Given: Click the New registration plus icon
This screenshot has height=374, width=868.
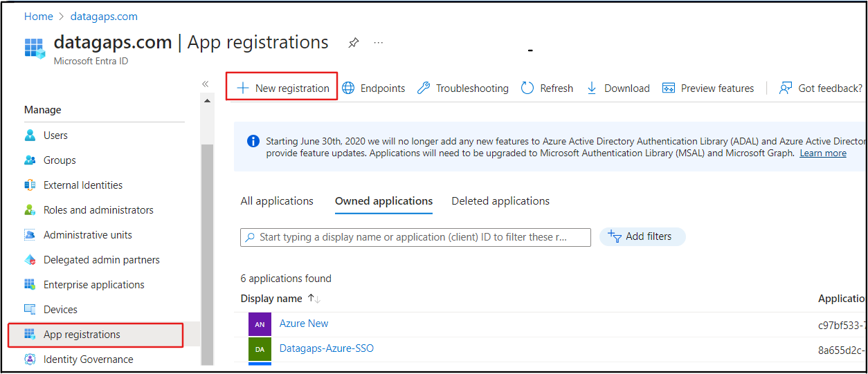Looking at the screenshot, I should 243,88.
